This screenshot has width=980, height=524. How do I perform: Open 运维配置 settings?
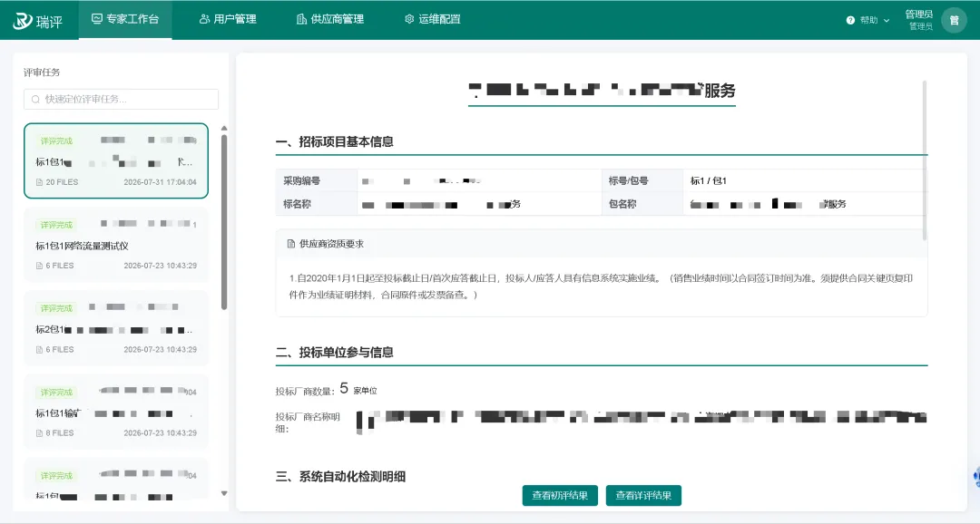click(433, 19)
